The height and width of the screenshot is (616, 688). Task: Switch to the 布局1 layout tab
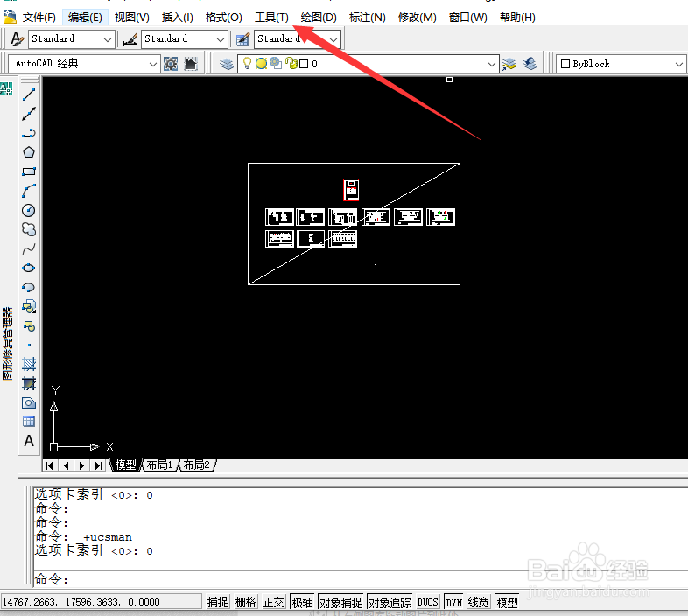[159, 465]
